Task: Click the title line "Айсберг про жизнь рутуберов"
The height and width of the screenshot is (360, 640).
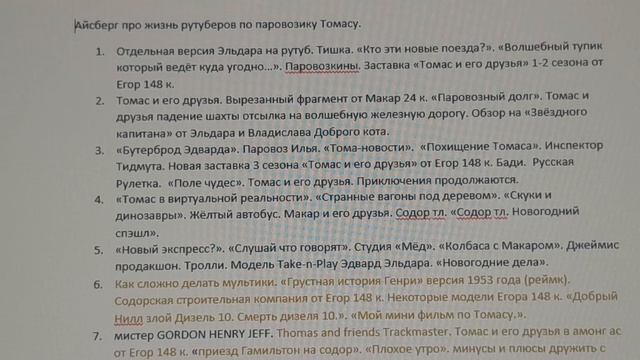Action: point(156,25)
